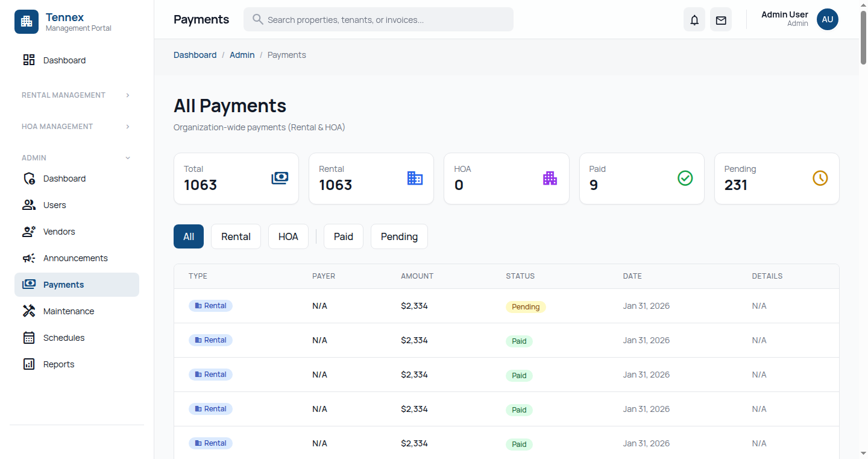Select the Rental filter button
This screenshot has height=459, width=868.
[x=235, y=236]
